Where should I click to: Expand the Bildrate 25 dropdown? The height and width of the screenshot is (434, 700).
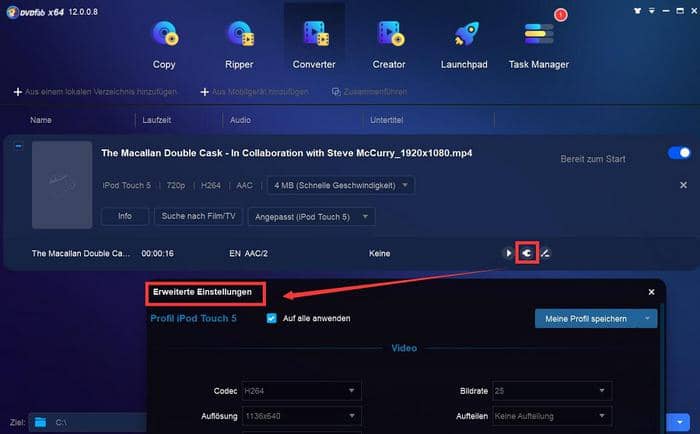[x=552, y=391]
